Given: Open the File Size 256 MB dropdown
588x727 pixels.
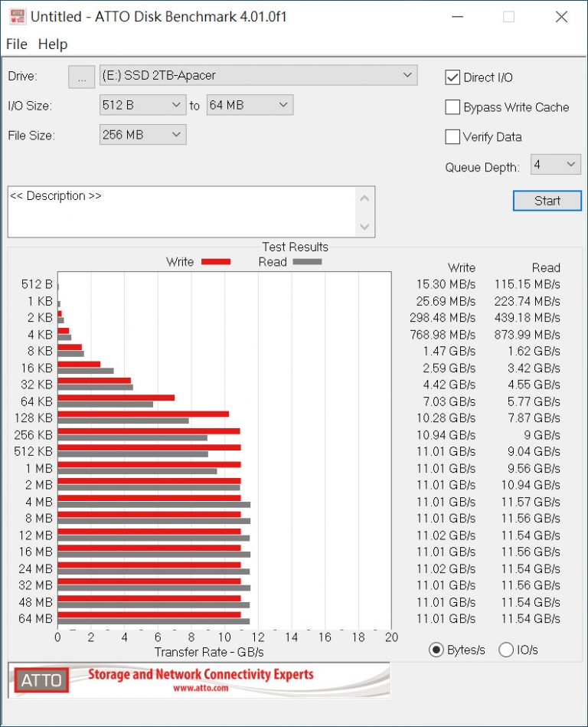Looking at the screenshot, I should 142,135.
